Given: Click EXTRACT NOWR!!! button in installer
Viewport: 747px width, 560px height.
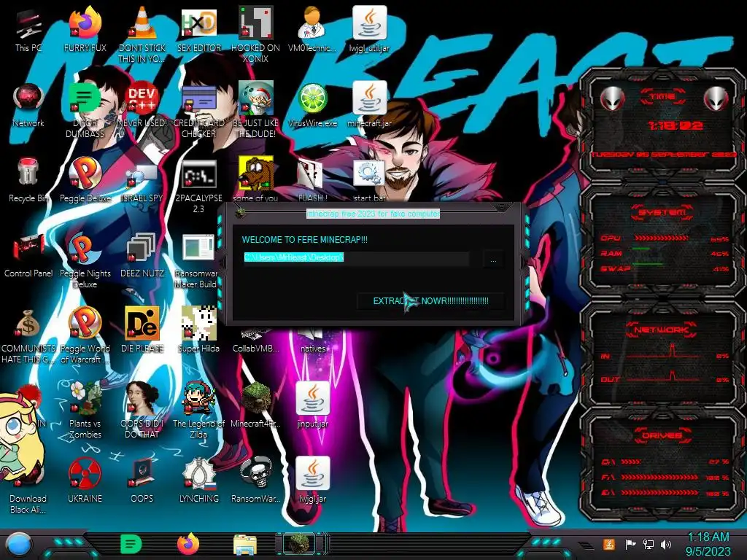Looking at the screenshot, I should point(430,301).
